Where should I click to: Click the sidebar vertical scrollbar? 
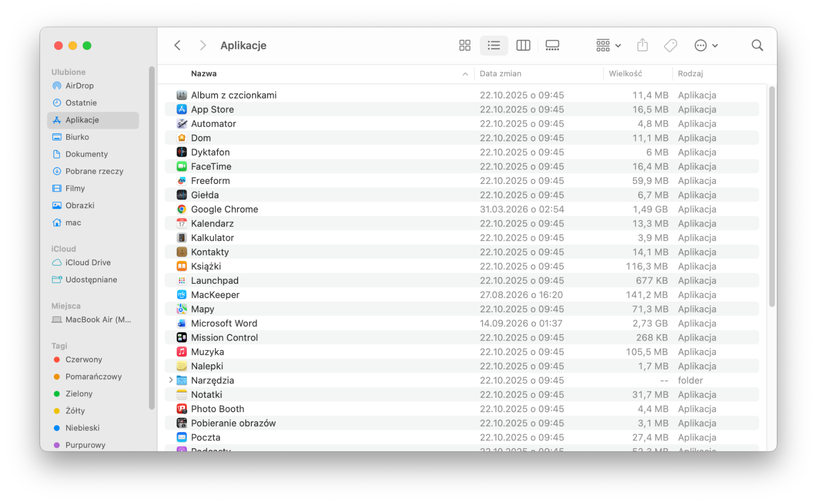click(x=152, y=238)
